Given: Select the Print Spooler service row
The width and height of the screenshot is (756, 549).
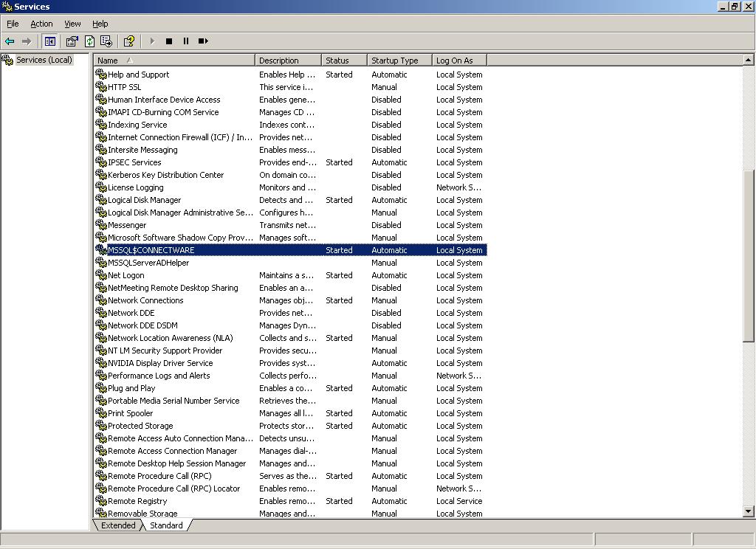Looking at the screenshot, I should [x=131, y=413].
